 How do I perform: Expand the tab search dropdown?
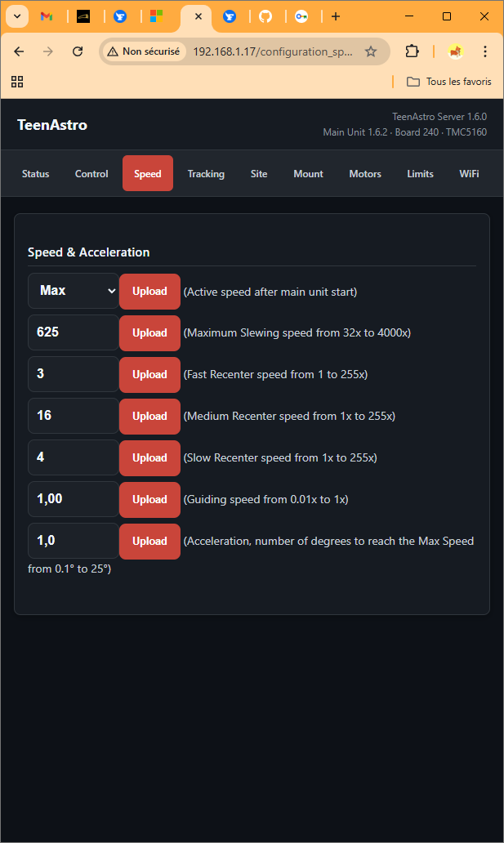[x=16, y=16]
